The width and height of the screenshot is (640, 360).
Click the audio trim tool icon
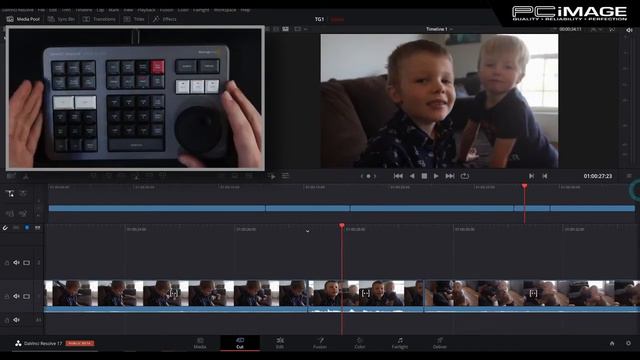coord(9,213)
